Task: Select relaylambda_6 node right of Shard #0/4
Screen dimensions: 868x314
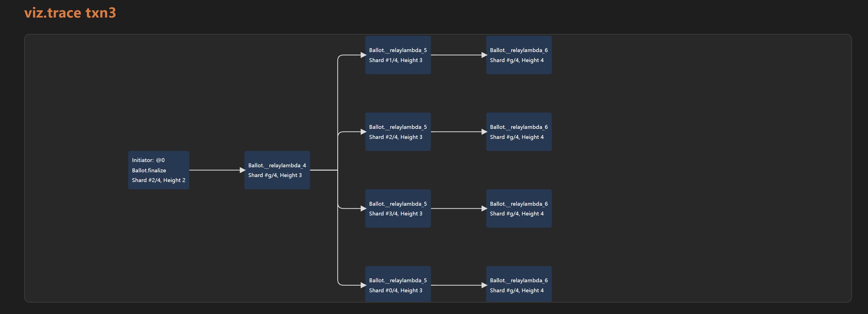Action: (519, 284)
